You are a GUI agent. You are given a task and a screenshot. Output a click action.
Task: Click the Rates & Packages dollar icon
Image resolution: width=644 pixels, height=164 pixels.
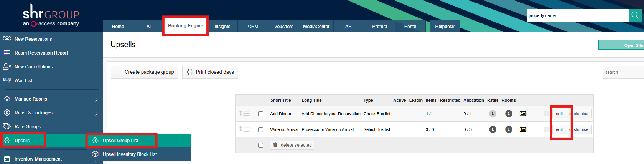click(7, 113)
